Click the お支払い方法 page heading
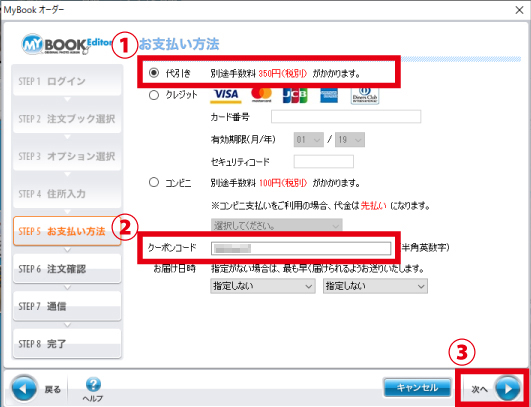 179,44
